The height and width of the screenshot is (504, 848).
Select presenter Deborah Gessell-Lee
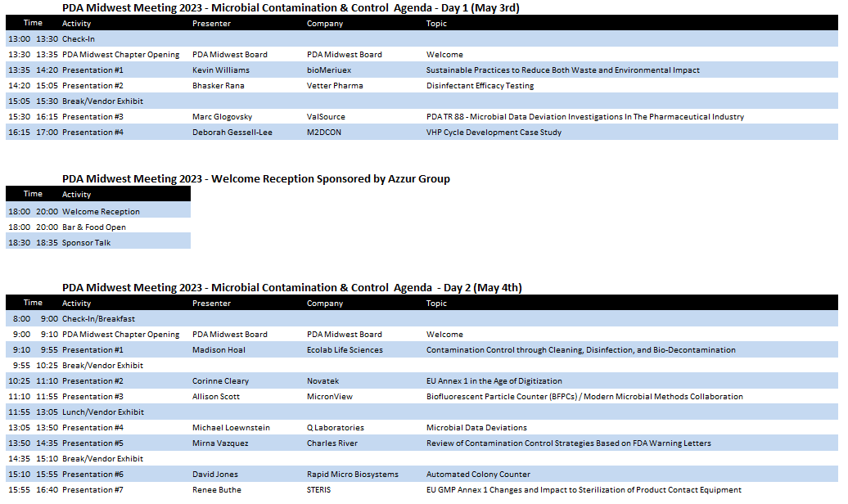(232, 133)
